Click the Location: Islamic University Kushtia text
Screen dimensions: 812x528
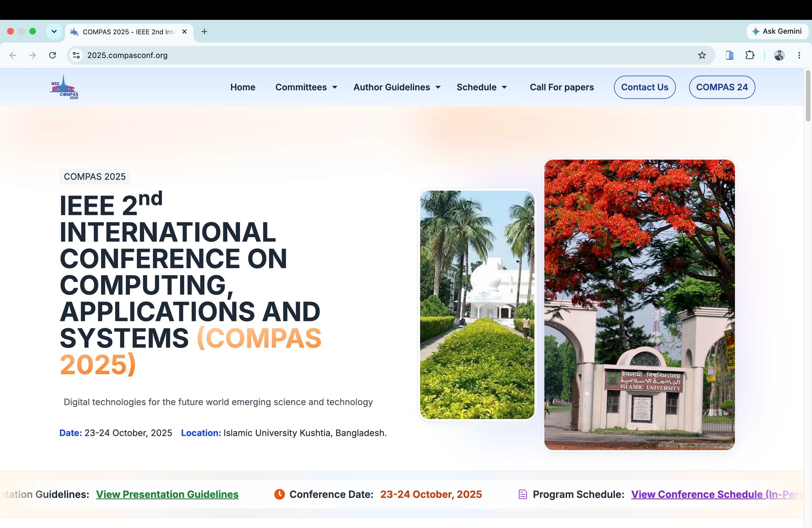(x=284, y=433)
